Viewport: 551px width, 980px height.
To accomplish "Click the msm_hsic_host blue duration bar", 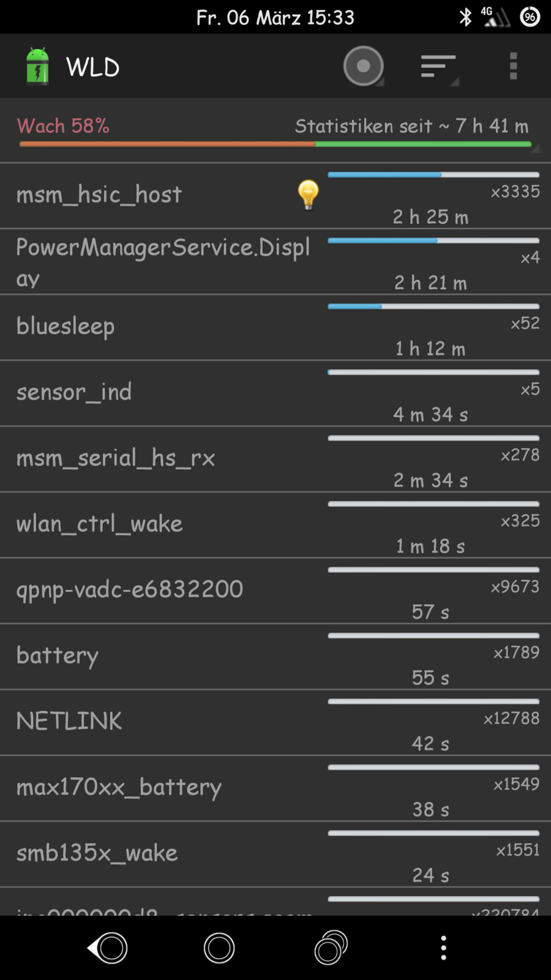I will point(433,175).
